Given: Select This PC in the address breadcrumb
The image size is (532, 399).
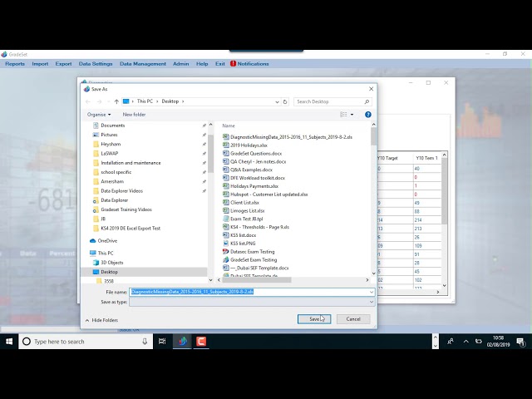Looking at the screenshot, I should pyautogui.click(x=145, y=101).
